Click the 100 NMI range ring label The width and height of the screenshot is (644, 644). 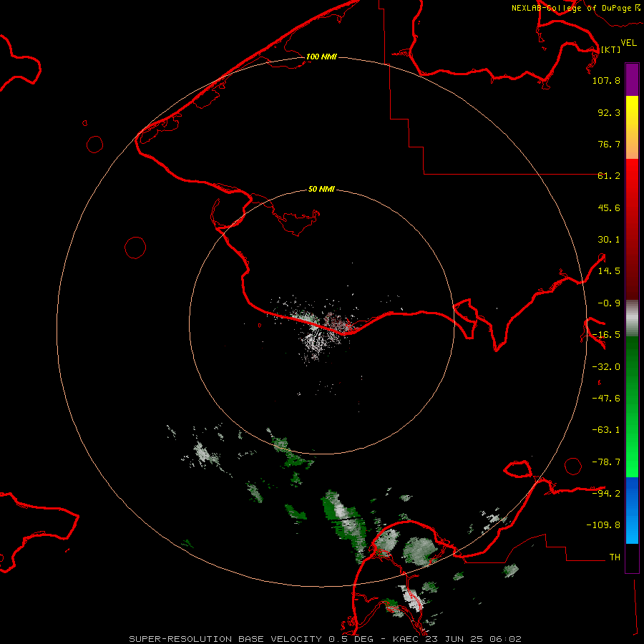pos(321,57)
